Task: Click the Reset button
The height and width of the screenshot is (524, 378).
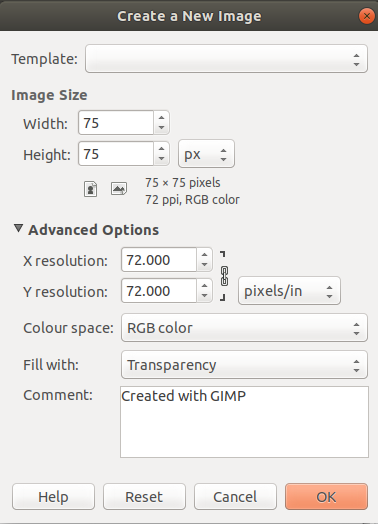Action: click(144, 497)
